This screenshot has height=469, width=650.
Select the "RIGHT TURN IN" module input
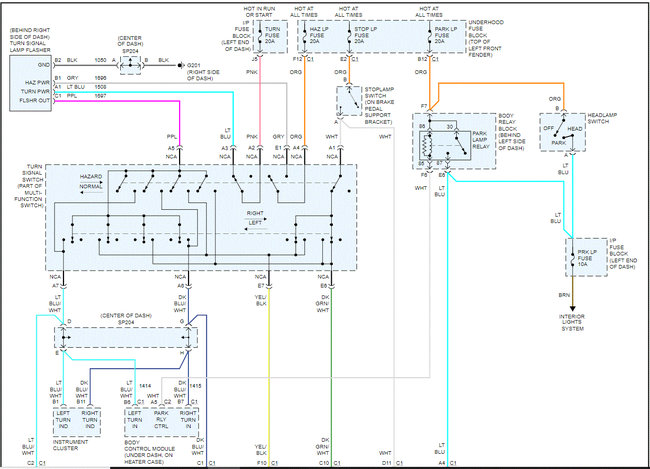pyautogui.click(x=188, y=420)
